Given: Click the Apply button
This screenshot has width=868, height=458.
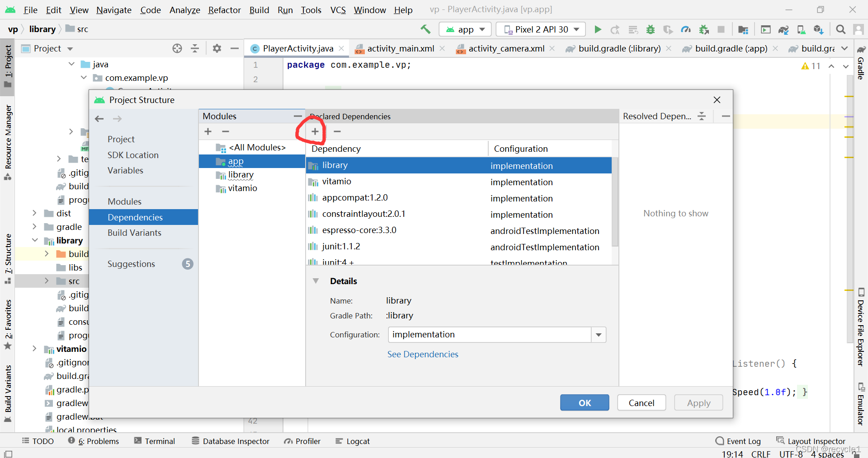Looking at the screenshot, I should coord(698,403).
